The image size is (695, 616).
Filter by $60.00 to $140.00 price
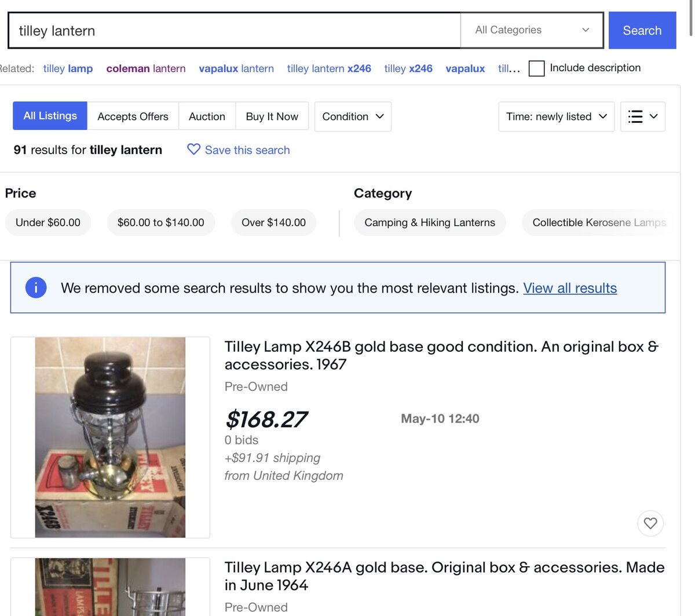(x=161, y=223)
